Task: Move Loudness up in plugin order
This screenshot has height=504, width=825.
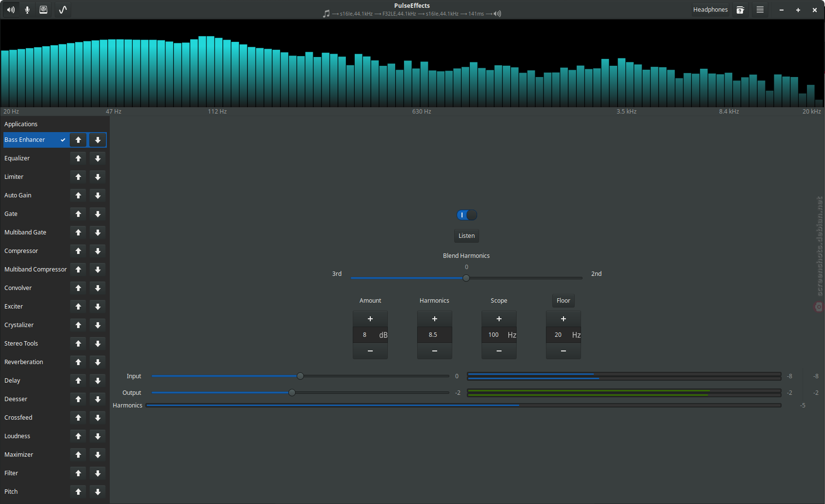Action: tap(78, 436)
